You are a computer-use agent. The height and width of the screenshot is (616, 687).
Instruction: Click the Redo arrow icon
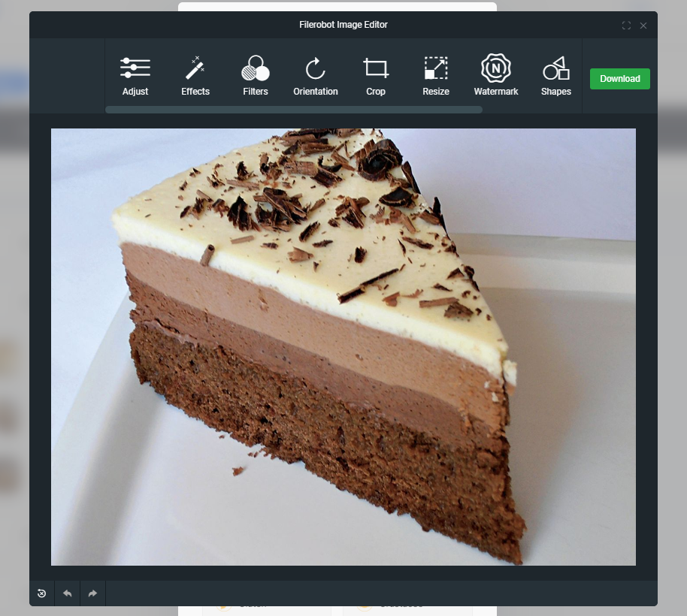(92, 593)
